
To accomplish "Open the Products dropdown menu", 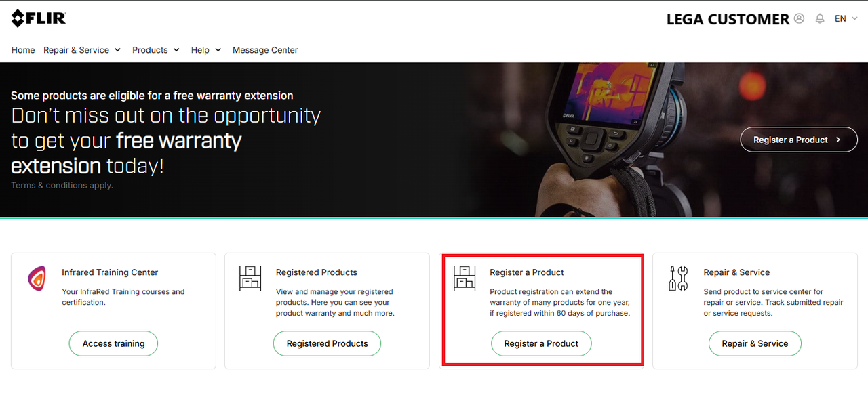I will [x=156, y=50].
